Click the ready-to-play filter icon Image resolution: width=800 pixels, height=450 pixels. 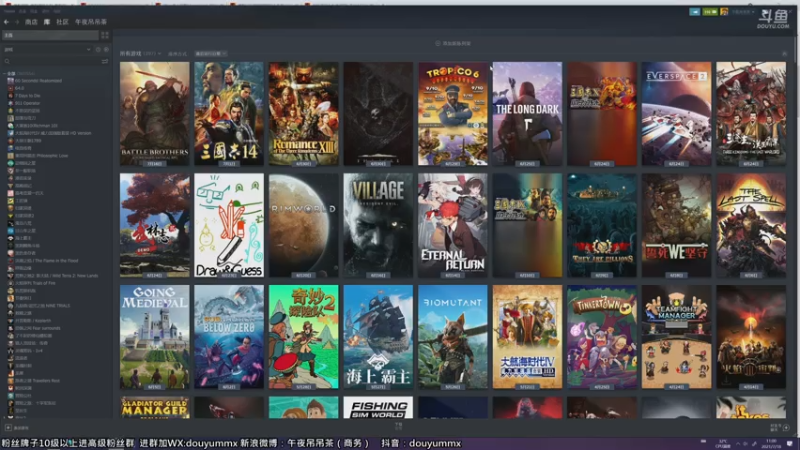106,49
